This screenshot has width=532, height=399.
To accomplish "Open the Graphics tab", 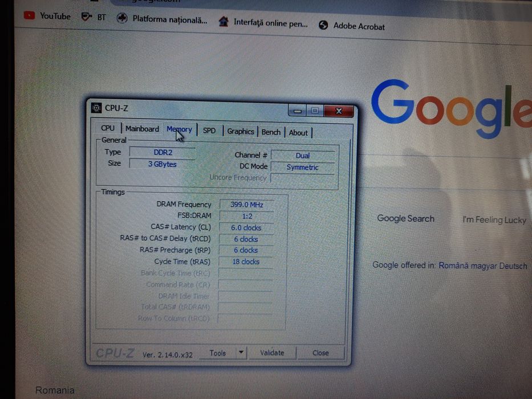I will tap(241, 131).
